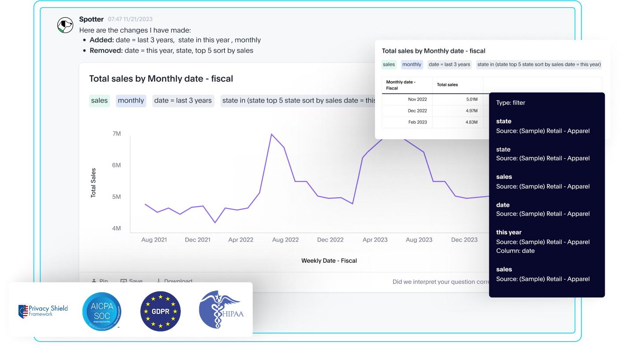The width and height of the screenshot is (644, 353).
Task: Click the 'date = last 3 years' filter chip
Action: 183,100
